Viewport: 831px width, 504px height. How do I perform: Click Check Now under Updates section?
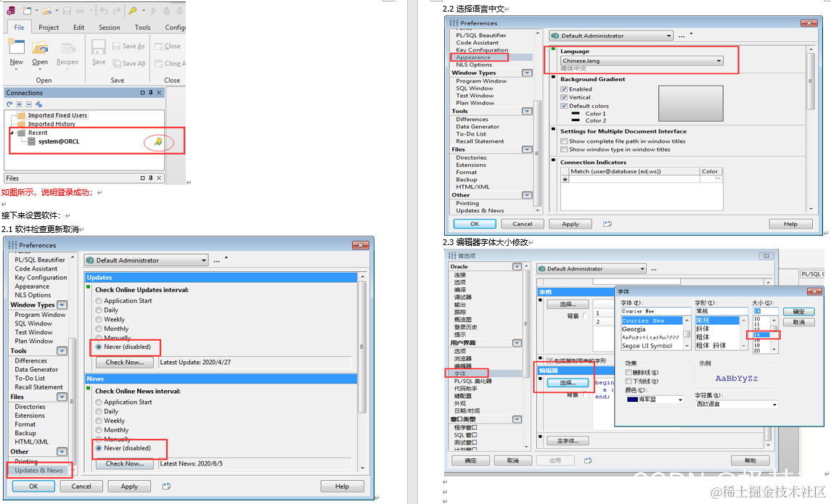(x=125, y=363)
